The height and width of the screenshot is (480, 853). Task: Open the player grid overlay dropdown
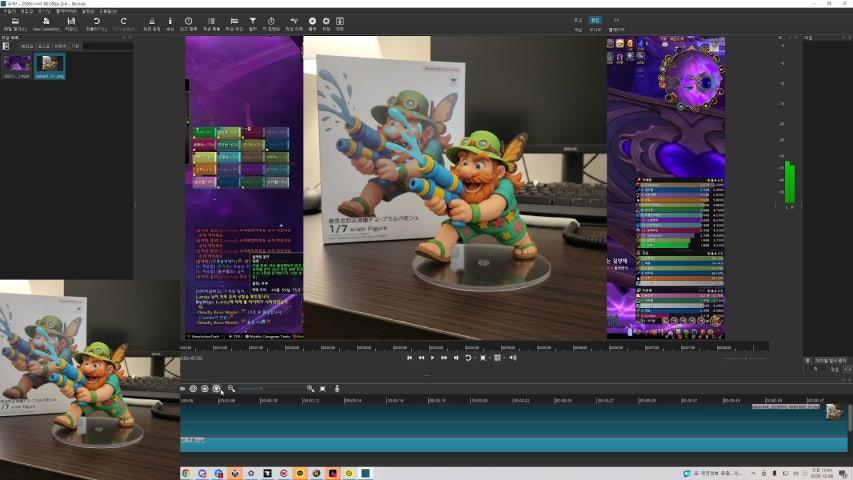click(x=498, y=357)
